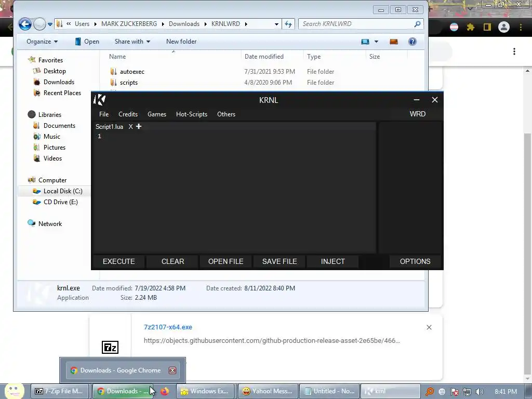Sort files by the Name column header
Viewport: 532px width, 399px height.
pos(117,56)
